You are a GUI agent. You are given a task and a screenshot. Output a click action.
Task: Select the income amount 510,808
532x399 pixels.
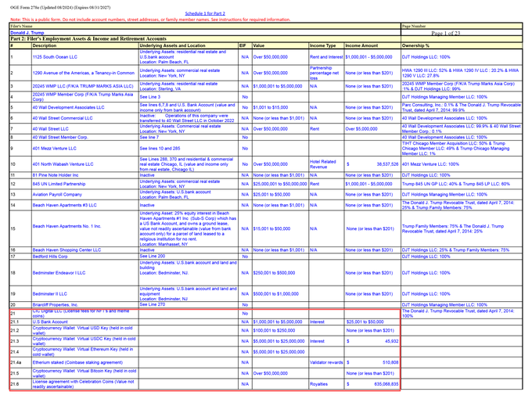(x=390, y=363)
